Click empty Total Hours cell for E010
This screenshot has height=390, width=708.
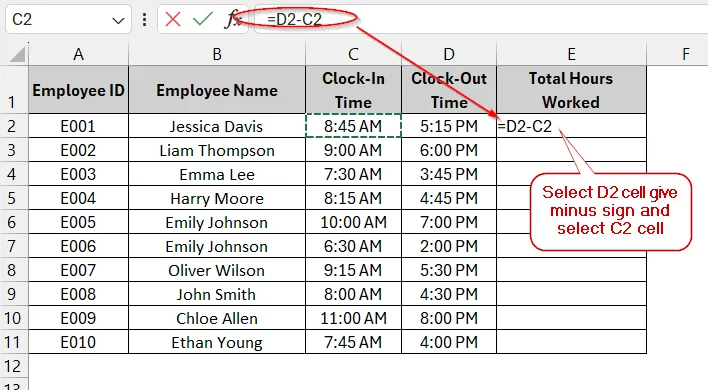coord(572,342)
